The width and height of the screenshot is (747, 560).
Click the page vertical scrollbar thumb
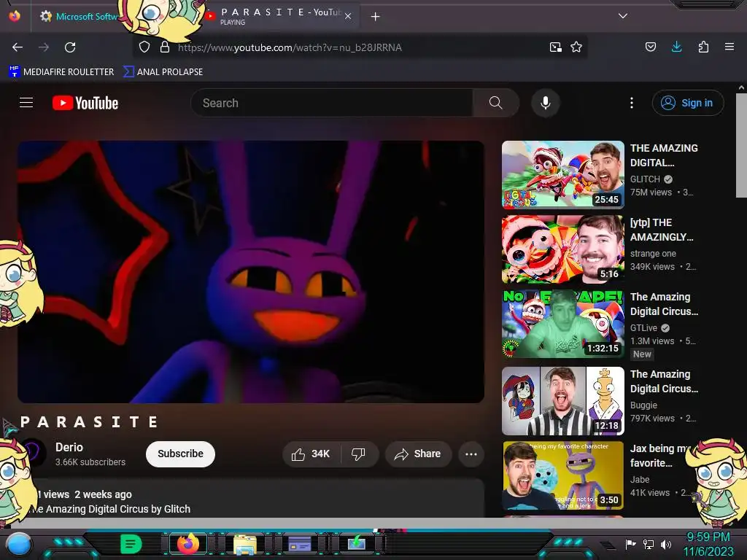741,145
